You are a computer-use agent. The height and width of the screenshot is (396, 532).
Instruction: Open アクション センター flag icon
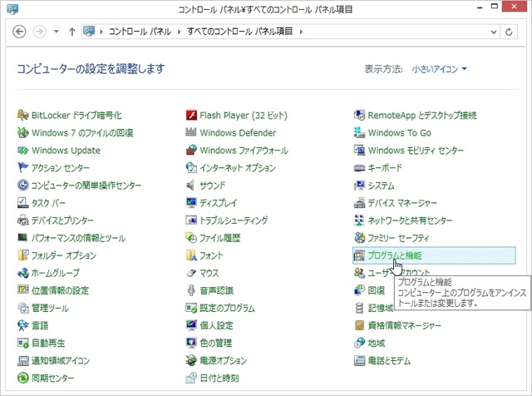pyautogui.click(x=22, y=167)
